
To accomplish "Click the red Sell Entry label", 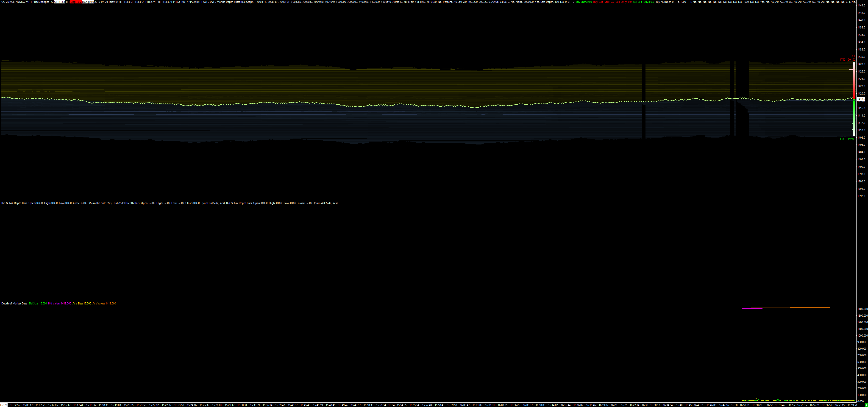I will (624, 2).
